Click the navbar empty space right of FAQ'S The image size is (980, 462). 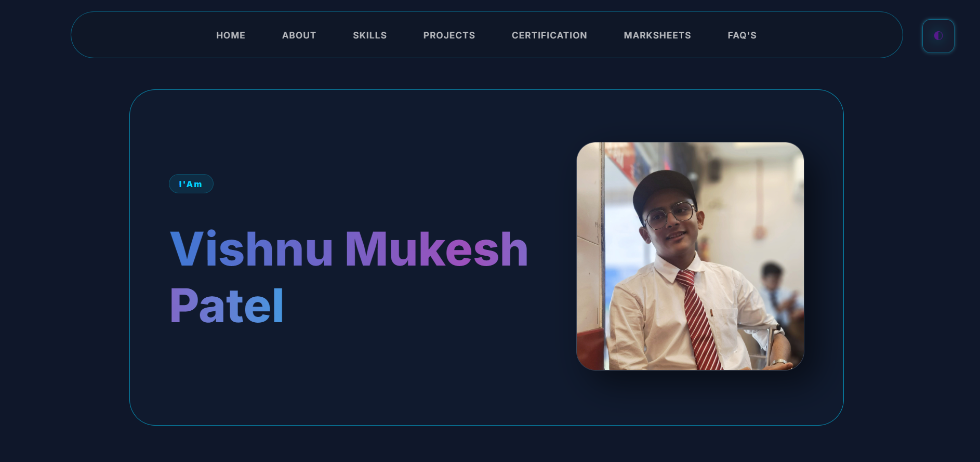point(829,35)
